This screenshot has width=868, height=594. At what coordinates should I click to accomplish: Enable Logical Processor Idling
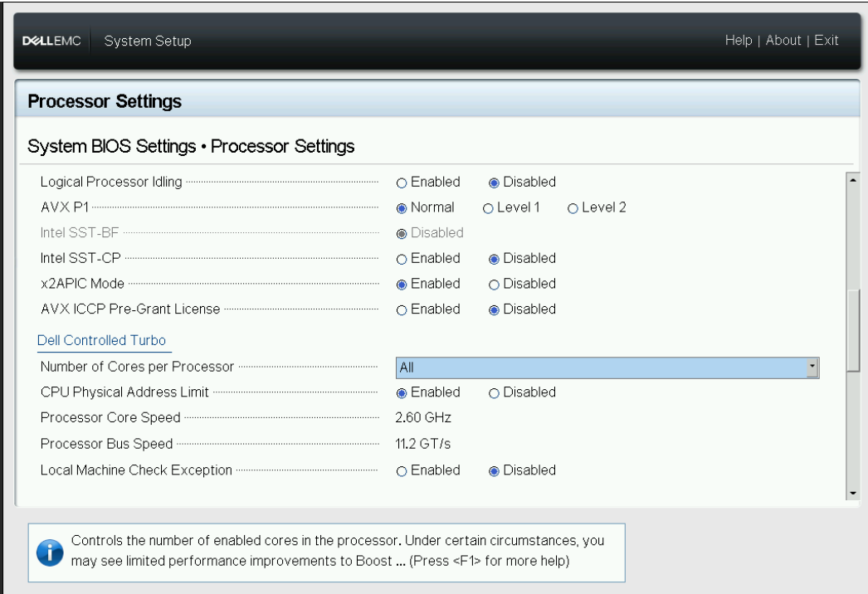(x=402, y=183)
